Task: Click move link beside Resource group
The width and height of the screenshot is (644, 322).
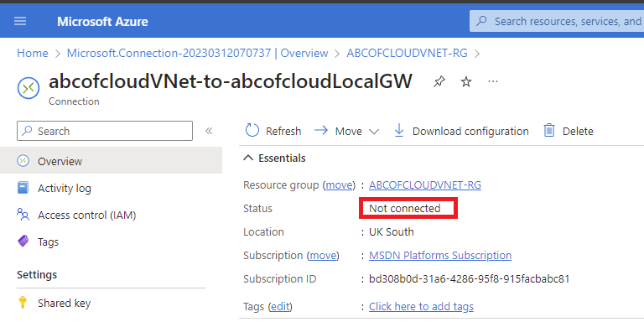Action: point(339,185)
